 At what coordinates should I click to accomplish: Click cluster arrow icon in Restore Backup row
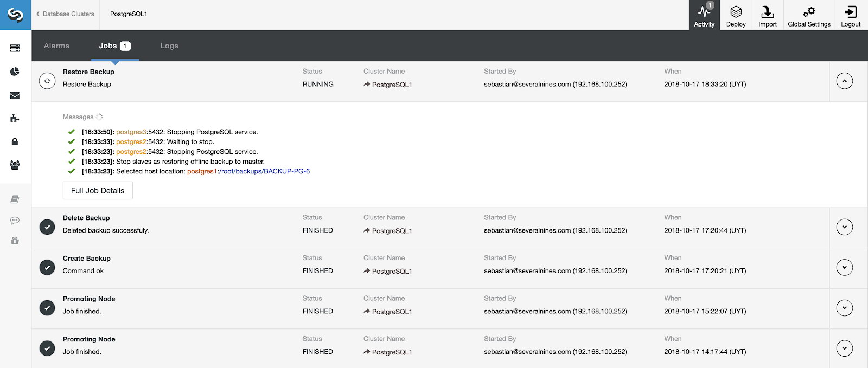(x=367, y=85)
